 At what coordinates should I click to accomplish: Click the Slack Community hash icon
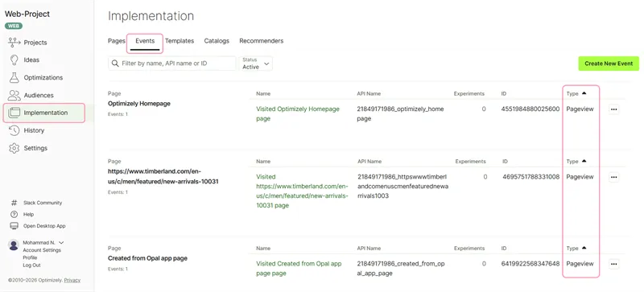[14, 203]
